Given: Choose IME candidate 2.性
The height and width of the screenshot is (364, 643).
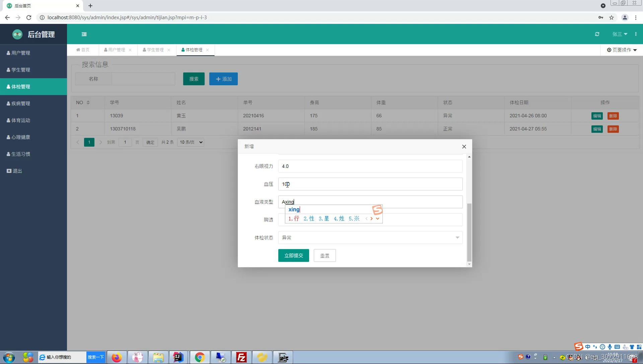Looking at the screenshot, I should click(309, 218).
